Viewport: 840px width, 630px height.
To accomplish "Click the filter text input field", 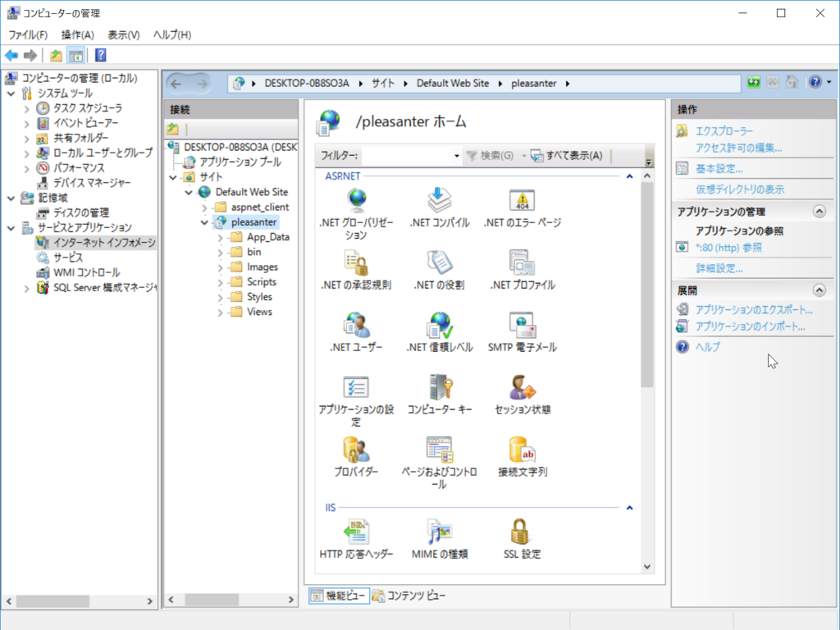I will coord(407,156).
